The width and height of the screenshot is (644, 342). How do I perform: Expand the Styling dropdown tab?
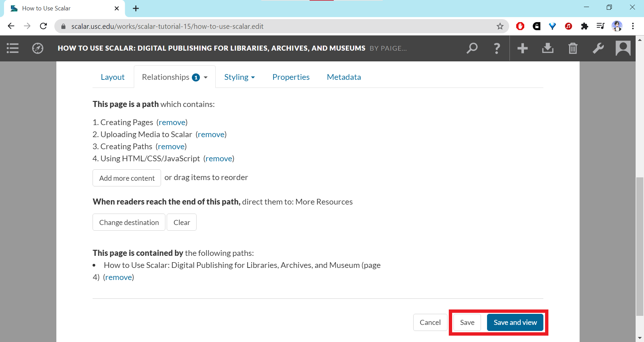coord(239,77)
